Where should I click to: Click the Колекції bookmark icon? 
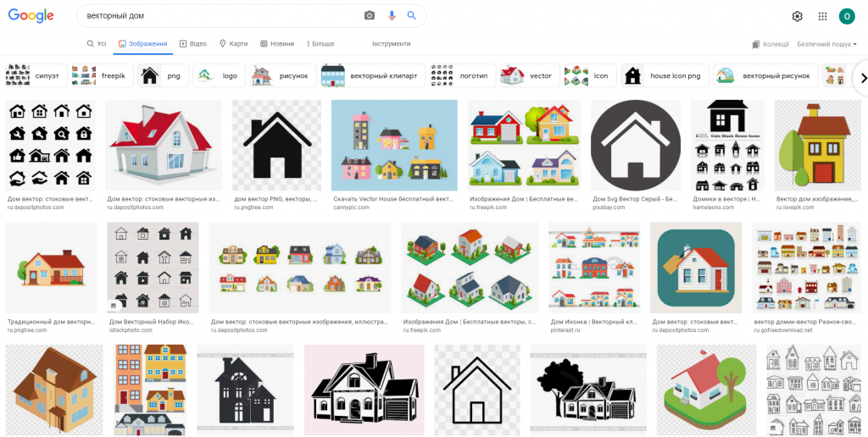(755, 44)
